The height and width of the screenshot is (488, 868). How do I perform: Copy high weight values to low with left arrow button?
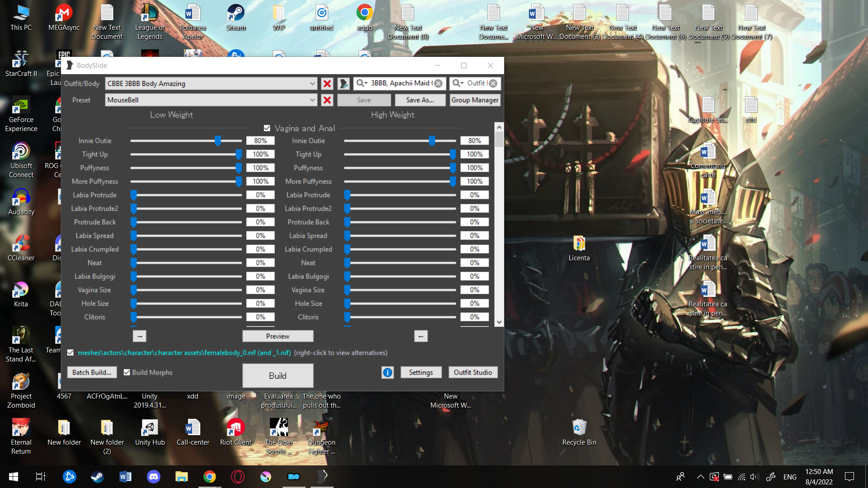click(x=421, y=336)
